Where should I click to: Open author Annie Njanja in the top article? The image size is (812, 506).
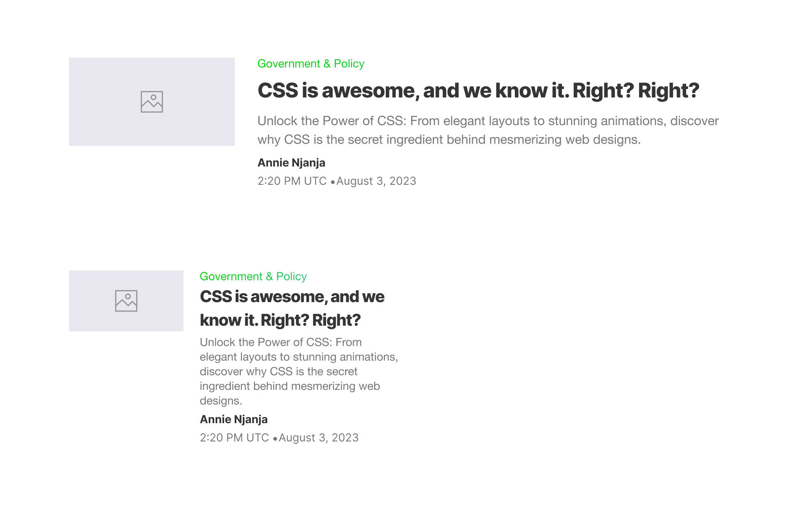coord(291,163)
